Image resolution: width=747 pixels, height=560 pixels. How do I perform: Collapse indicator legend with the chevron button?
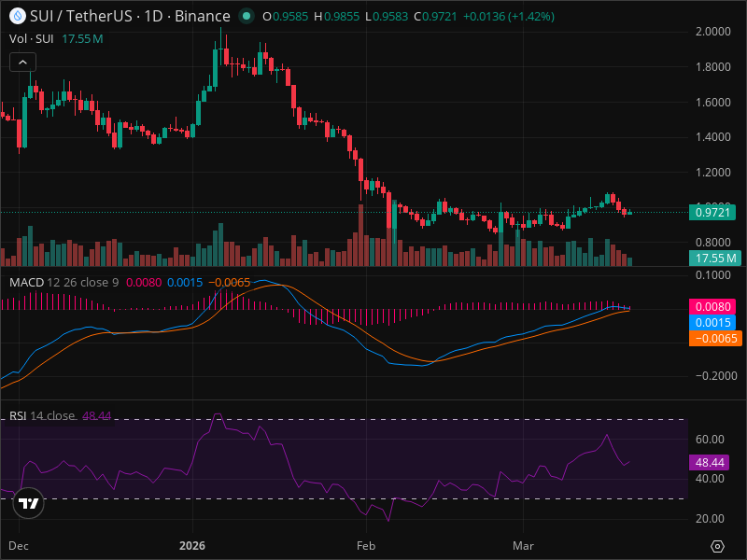pos(22,62)
